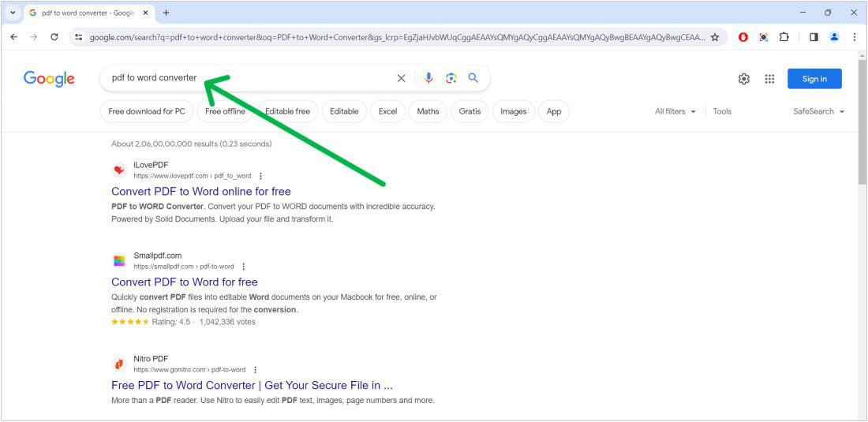
Task: Select the Free offline filter chip
Action: click(225, 111)
